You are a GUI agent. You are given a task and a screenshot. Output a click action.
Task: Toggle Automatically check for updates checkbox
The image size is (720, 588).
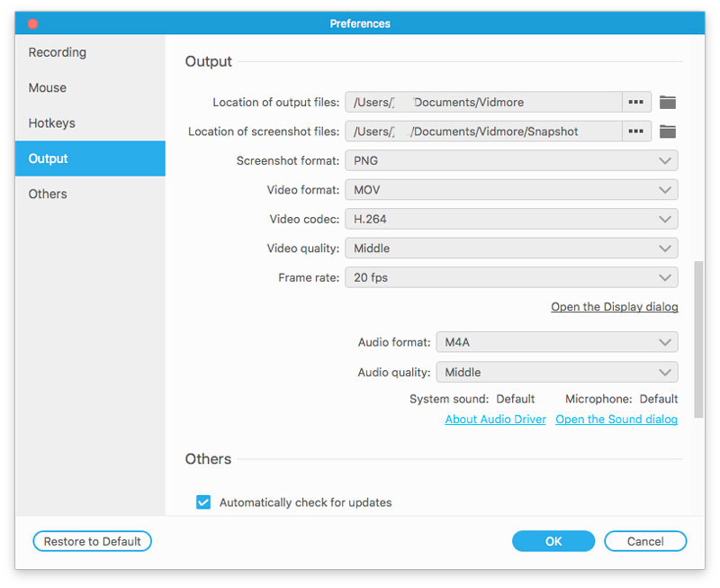[203, 502]
